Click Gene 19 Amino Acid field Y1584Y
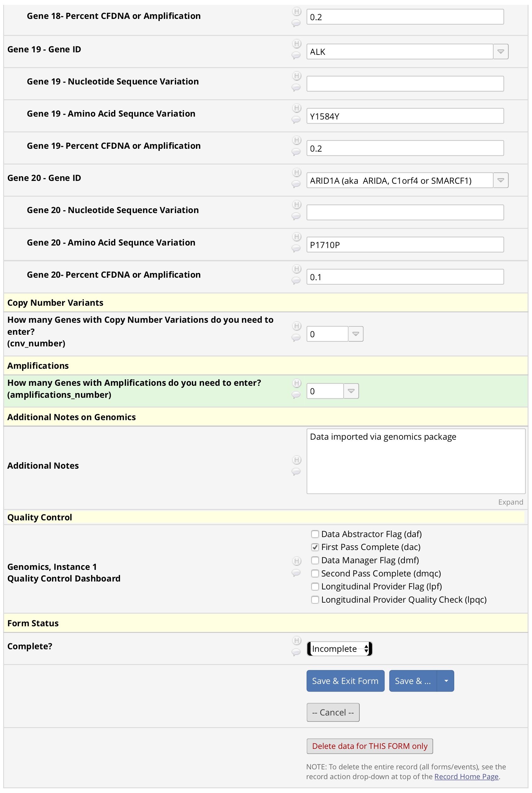 pyautogui.click(x=405, y=116)
